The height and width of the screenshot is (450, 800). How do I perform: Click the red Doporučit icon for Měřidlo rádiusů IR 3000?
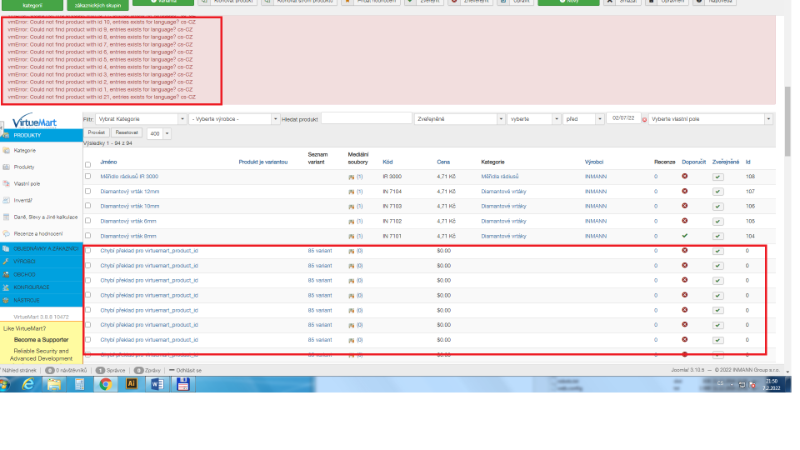(x=685, y=177)
